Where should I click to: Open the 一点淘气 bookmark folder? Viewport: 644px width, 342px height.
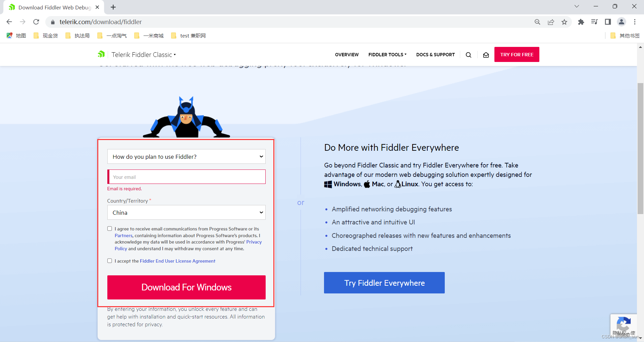click(x=112, y=36)
